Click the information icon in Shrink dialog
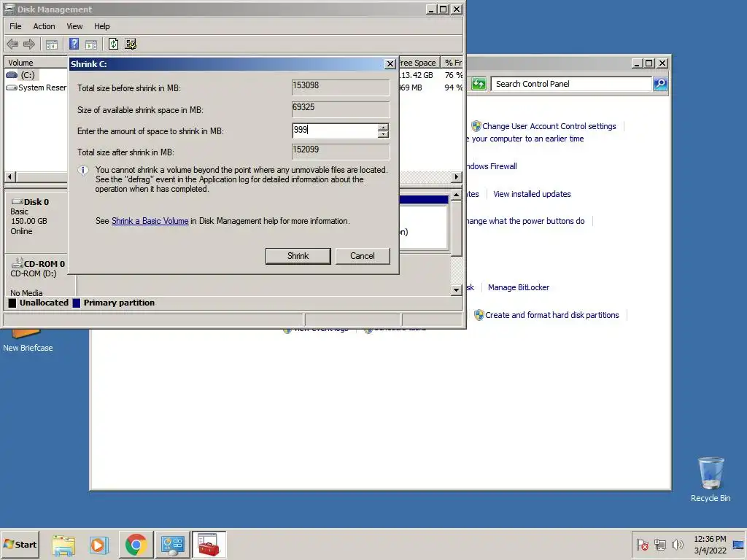 (x=83, y=171)
